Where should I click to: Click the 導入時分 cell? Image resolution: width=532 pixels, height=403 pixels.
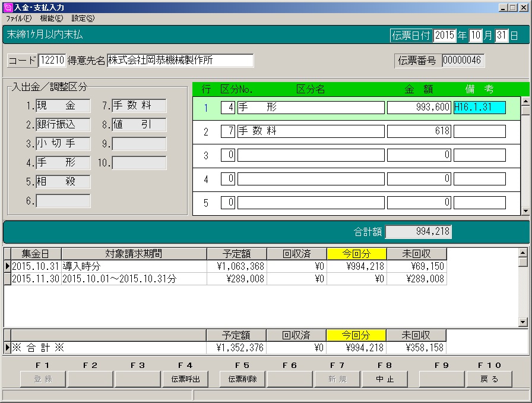pyautogui.click(x=134, y=266)
